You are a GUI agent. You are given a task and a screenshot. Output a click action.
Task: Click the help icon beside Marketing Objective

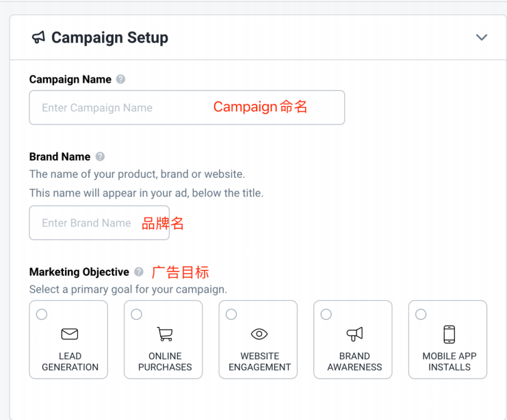coord(139,272)
